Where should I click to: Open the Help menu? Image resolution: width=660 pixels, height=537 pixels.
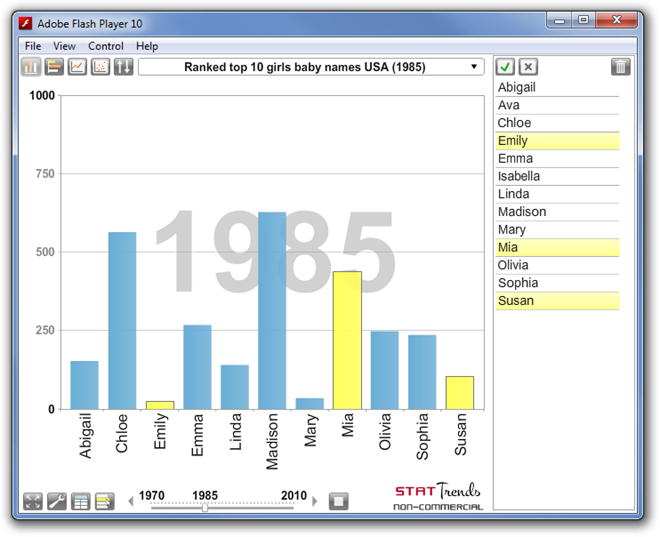click(x=147, y=46)
